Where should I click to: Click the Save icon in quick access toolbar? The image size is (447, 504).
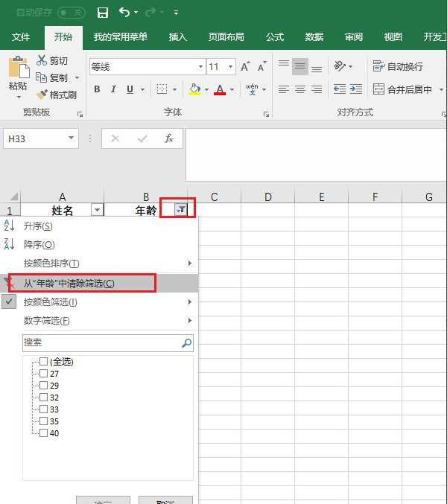pos(103,13)
